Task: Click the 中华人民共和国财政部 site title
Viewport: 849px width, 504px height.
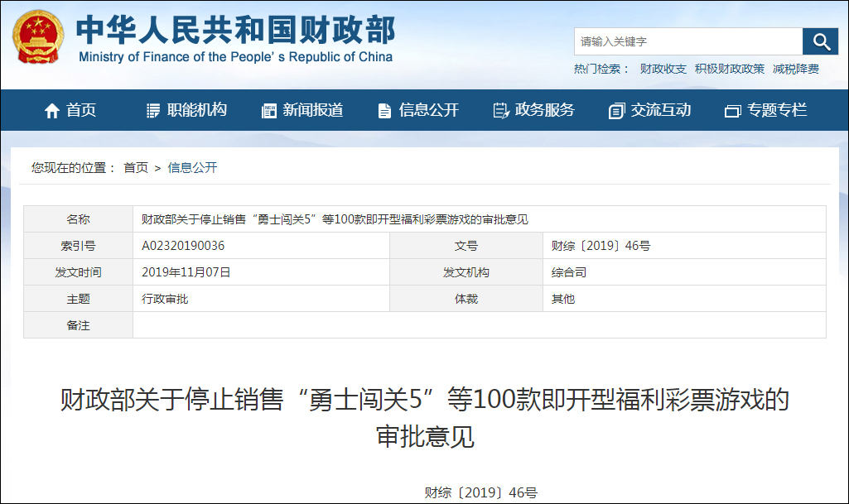Action: tap(235, 29)
